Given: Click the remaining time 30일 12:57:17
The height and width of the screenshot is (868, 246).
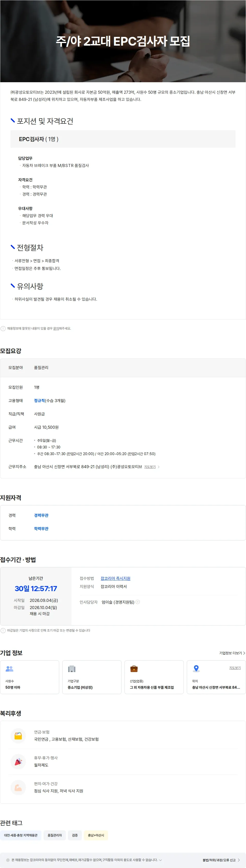Looking at the screenshot, I should [36, 588].
